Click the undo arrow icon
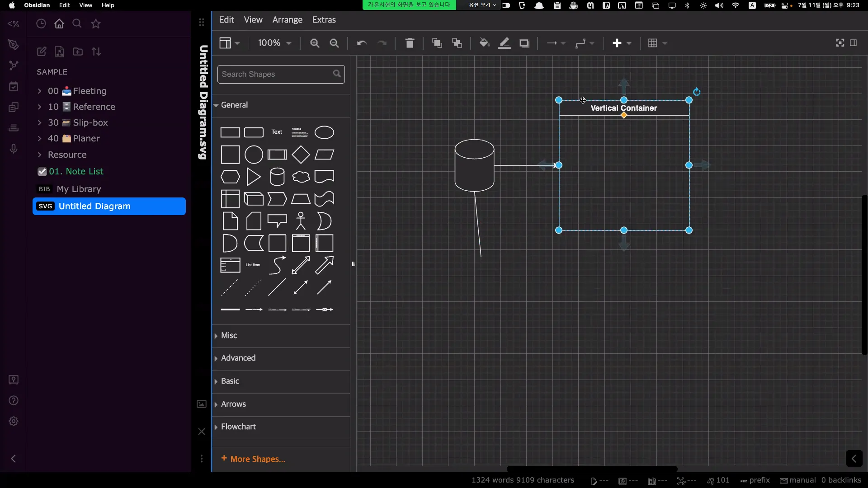 (362, 43)
